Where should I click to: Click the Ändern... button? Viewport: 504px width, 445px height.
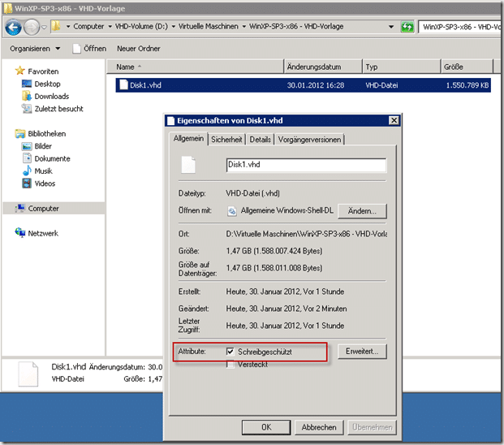(362, 211)
